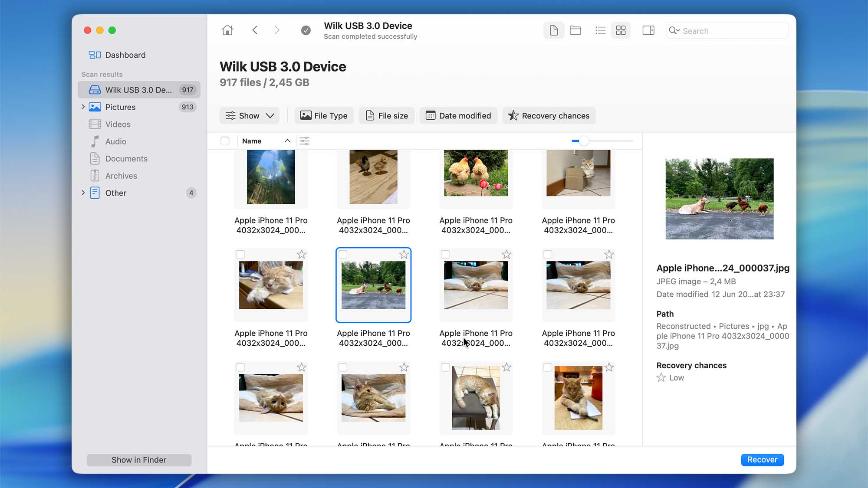Go to the Home screen icon
Viewport: 868px width, 488px height.
[227, 30]
